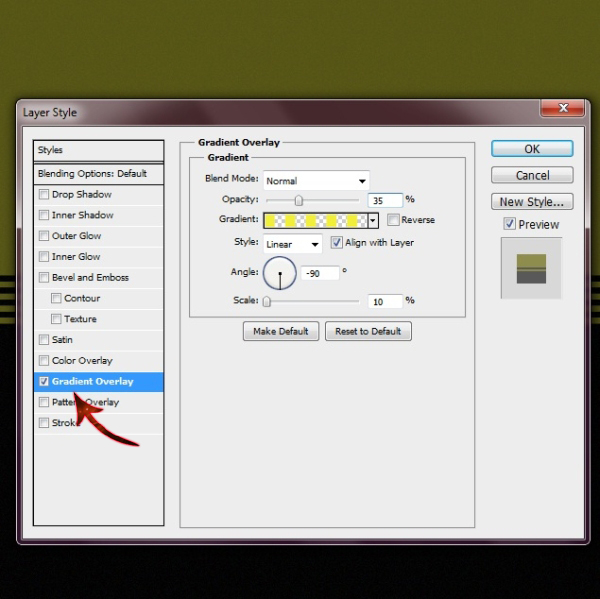This screenshot has height=599, width=600.
Task: Uncheck the Gradient Overlay checkbox
Action: click(44, 381)
